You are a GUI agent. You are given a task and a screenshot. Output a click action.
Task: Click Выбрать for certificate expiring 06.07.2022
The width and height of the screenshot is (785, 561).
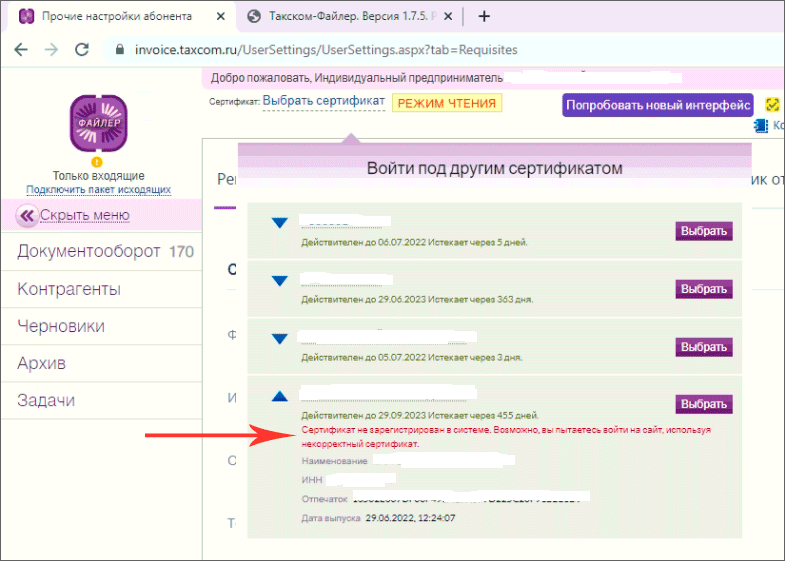tap(703, 231)
